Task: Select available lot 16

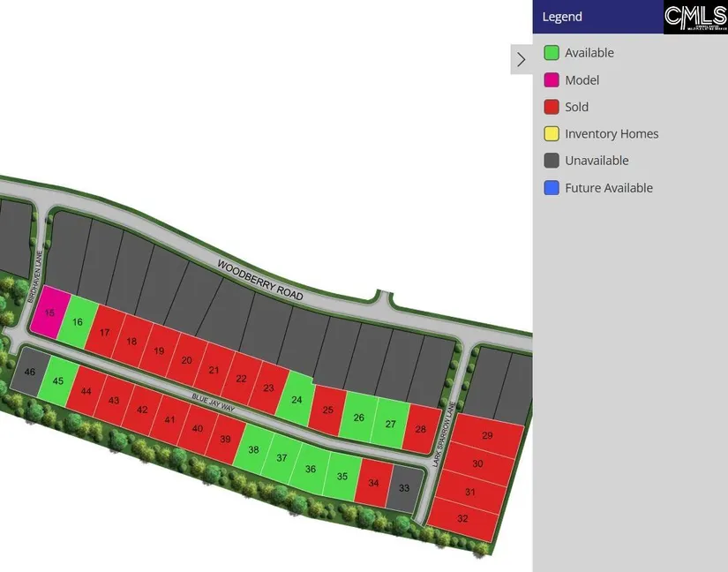Action: click(79, 321)
